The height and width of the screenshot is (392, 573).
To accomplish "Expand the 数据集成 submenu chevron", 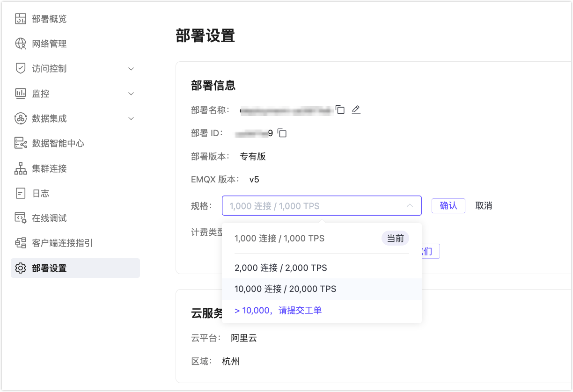I will [131, 118].
